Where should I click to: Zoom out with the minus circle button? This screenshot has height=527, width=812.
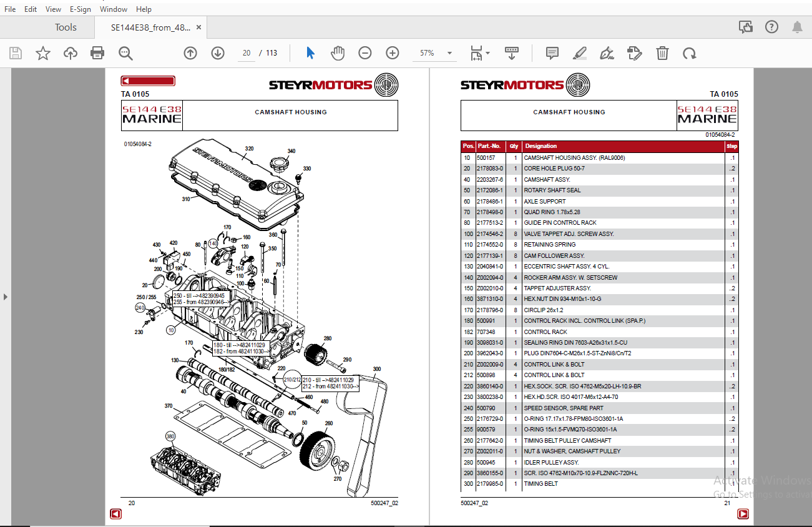pos(365,53)
